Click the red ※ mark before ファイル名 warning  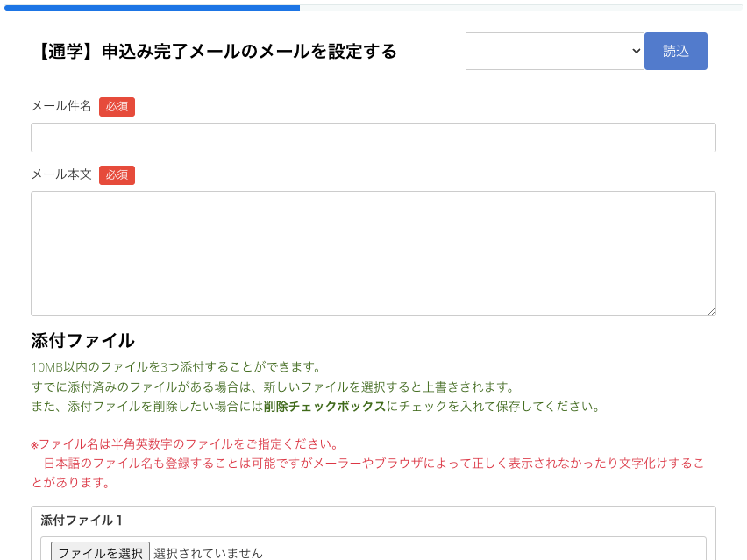[x=34, y=444]
